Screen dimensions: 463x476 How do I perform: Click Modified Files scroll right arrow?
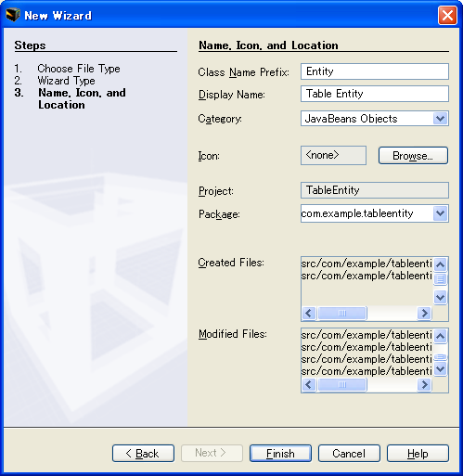pyautogui.click(x=424, y=385)
